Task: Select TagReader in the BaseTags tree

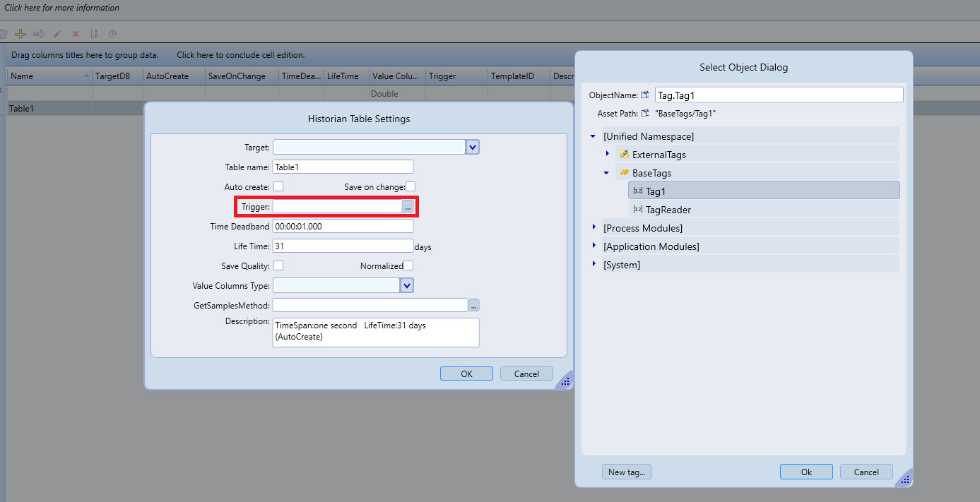Action: [668, 210]
